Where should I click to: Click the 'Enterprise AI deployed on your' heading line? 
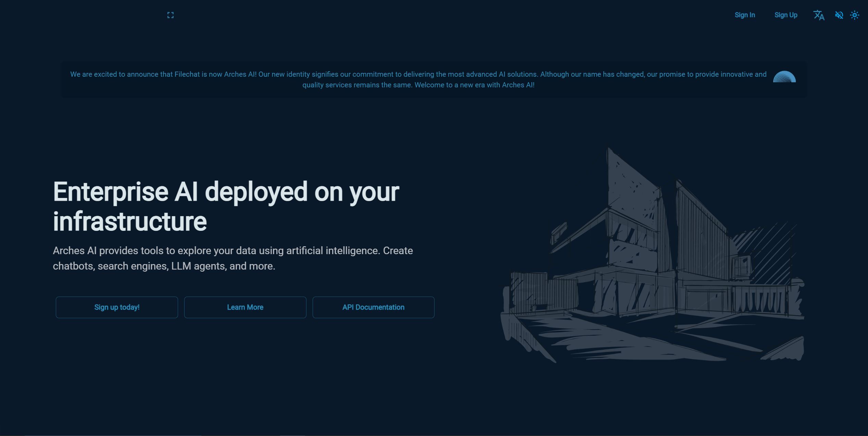(226, 192)
